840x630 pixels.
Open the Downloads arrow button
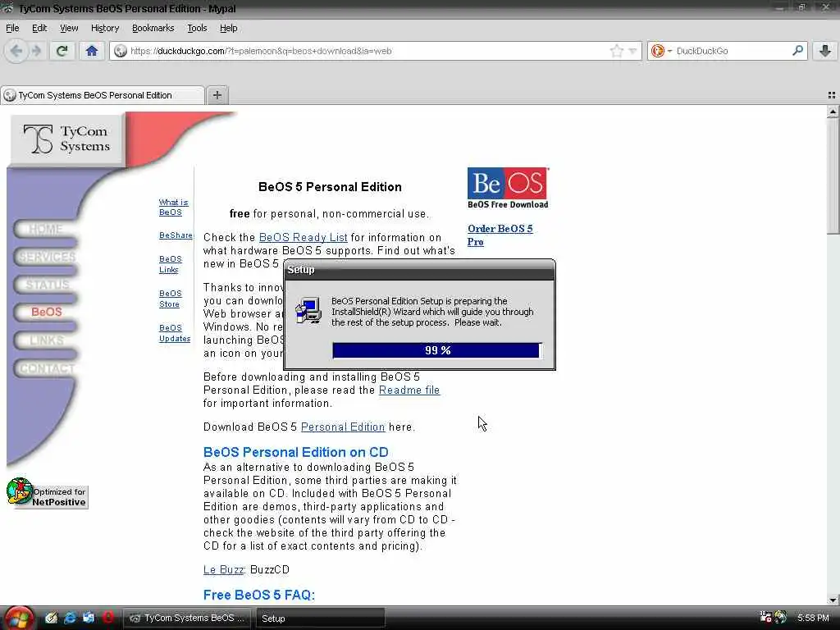(825, 51)
